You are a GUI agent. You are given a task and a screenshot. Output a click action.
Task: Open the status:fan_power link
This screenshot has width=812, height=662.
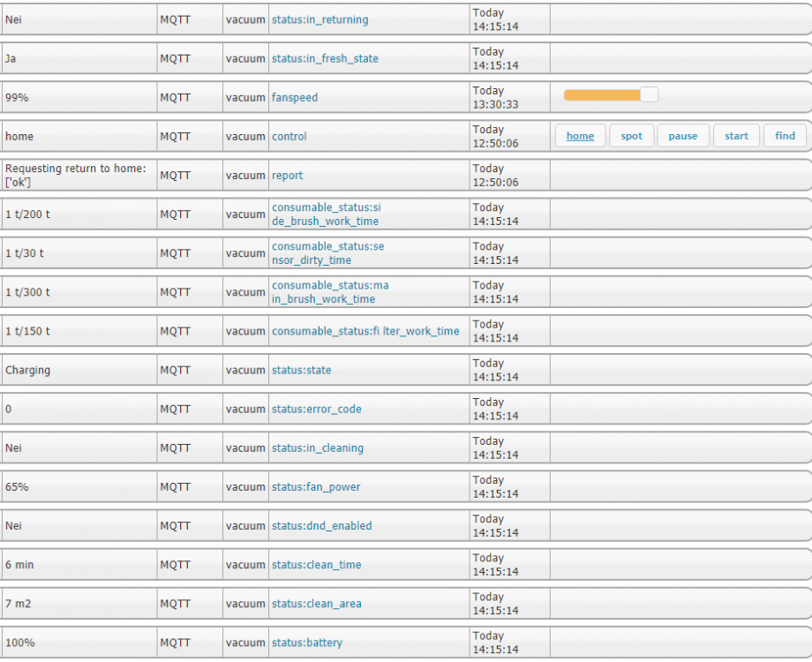click(315, 486)
